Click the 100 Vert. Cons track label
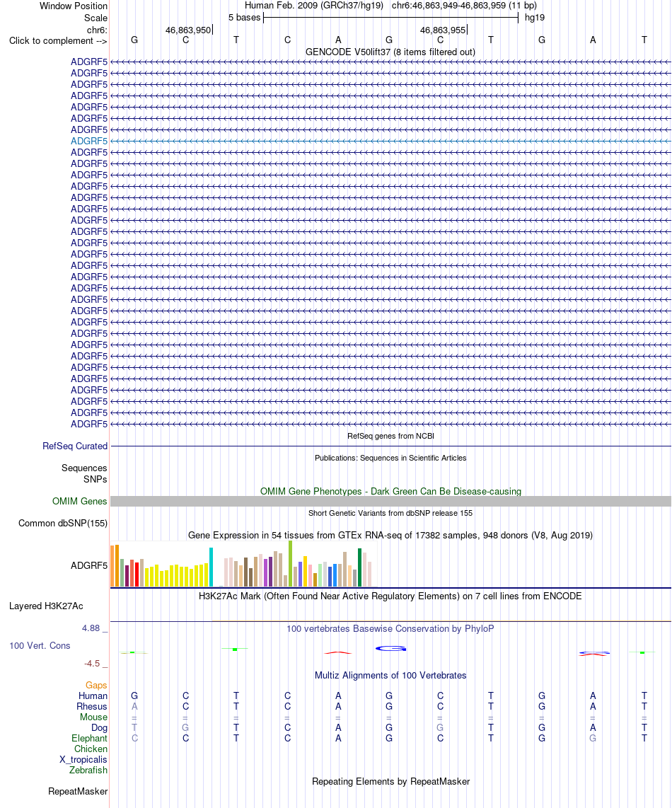The image size is (672, 808). [x=40, y=646]
